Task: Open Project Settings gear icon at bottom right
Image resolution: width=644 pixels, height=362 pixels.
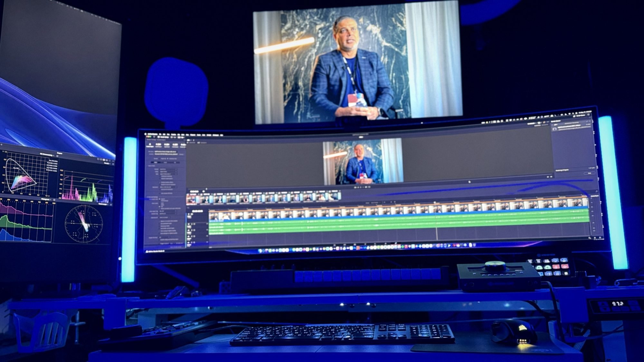Action: [x=600, y=237]
